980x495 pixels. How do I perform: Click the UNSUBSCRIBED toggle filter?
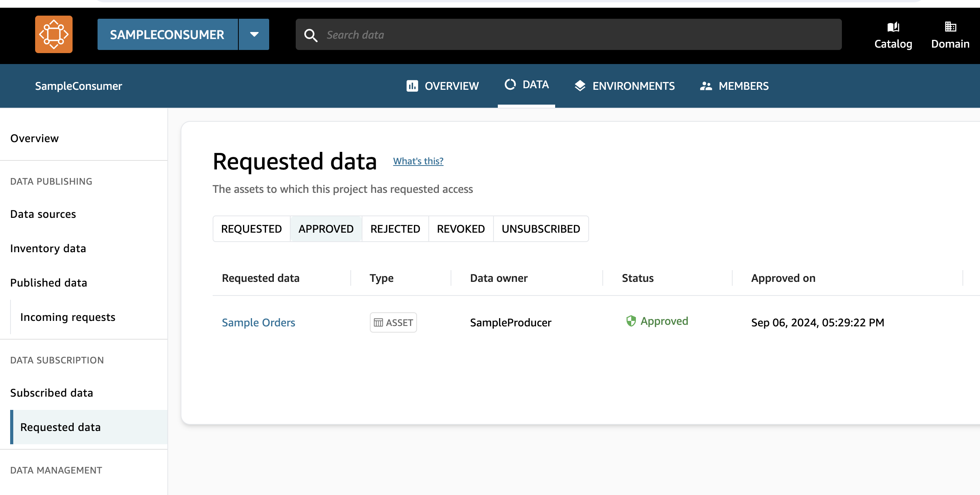coord(540,228)
